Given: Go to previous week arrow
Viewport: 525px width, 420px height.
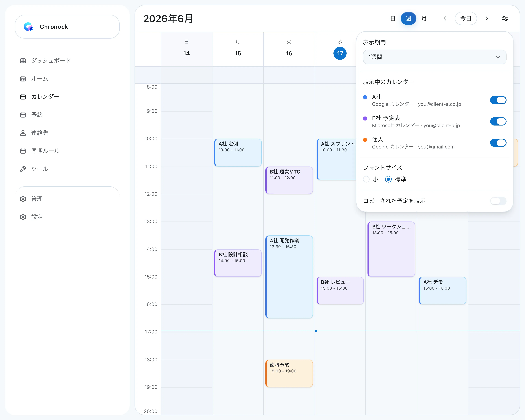Looking at the screenshot, I should pyautogui.click(x=445, y=18).
